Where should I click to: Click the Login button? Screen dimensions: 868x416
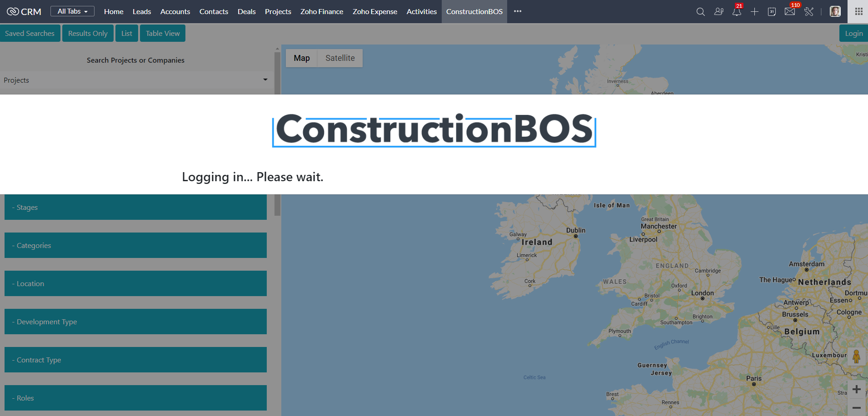coord(853,33)
